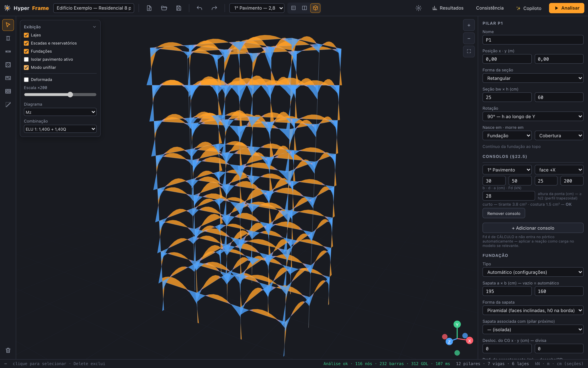Open the Combinação ELU 1 dropdown
This screenshot has height=368, width=588.
tap(60, 129)
